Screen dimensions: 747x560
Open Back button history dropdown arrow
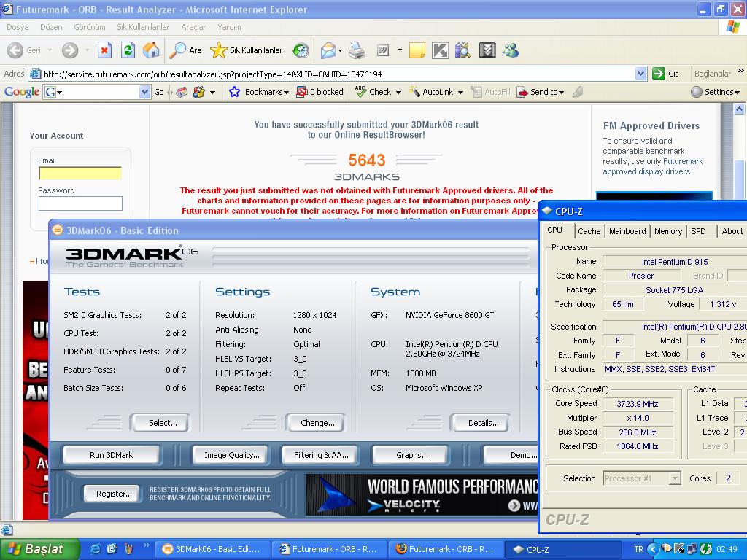pos(50,50)
